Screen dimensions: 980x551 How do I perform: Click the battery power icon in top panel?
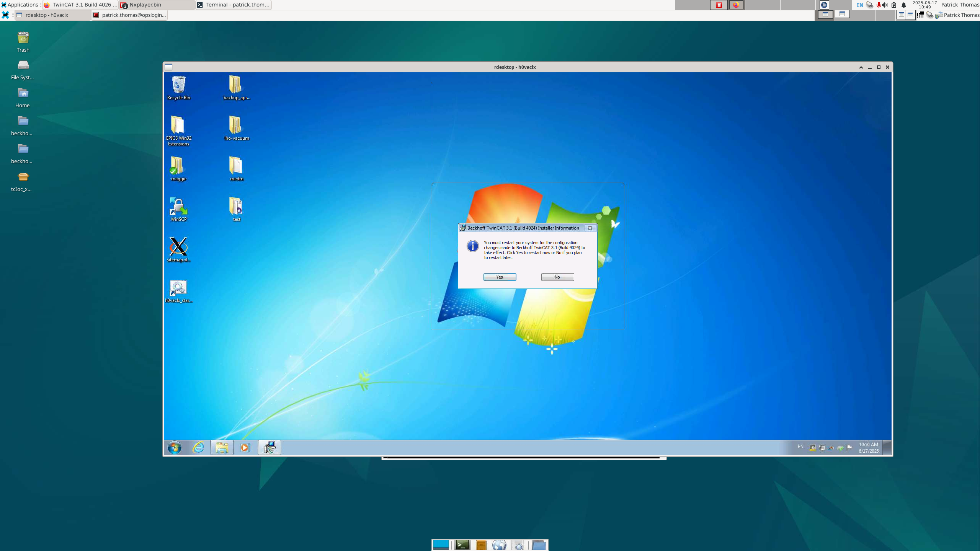894,5
